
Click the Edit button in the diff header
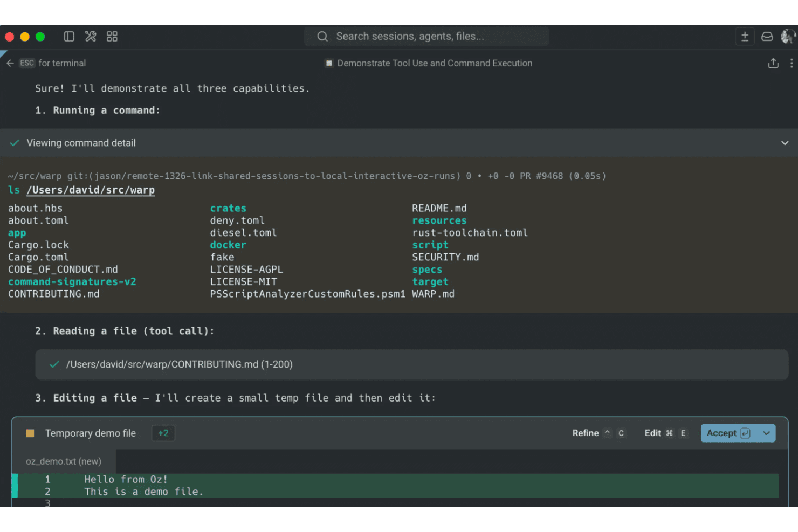click(666, 433)
